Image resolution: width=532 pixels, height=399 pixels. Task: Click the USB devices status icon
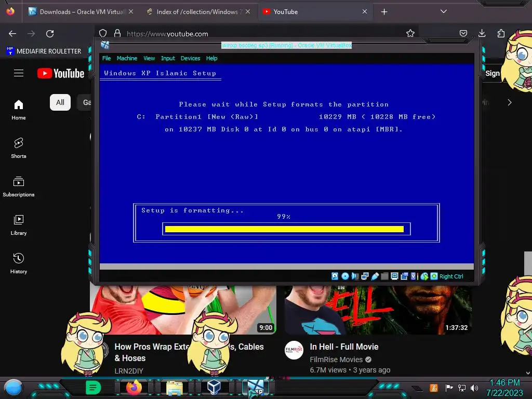[375, 276]
